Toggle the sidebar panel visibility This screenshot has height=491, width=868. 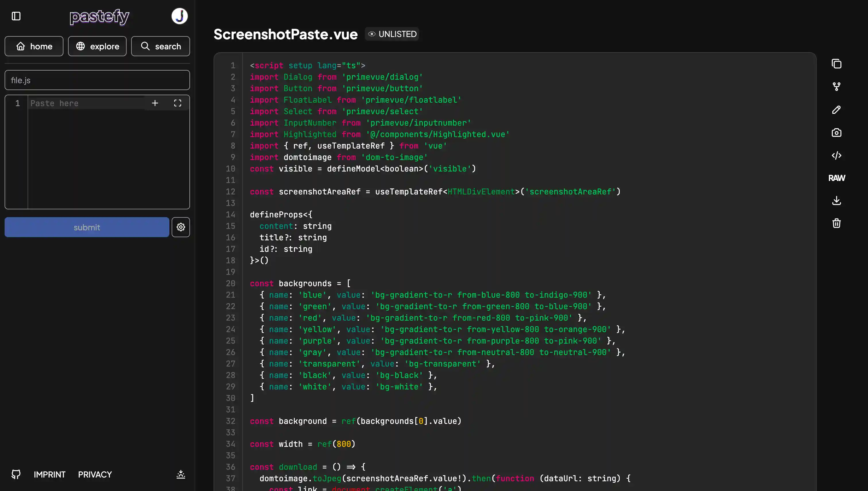[x=16, y=16]
